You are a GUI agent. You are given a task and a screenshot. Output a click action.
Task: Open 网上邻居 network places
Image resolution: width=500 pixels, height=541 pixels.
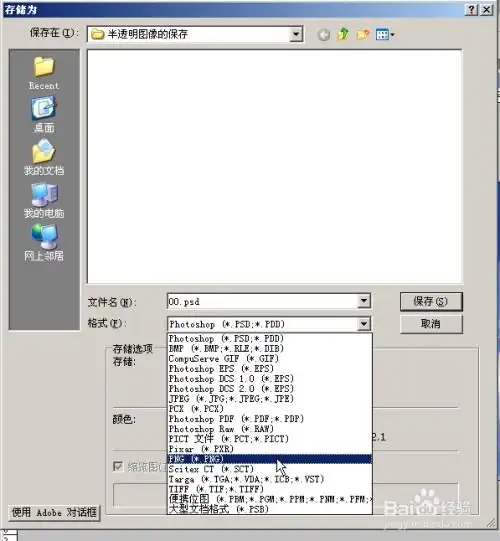coord(44,243)
